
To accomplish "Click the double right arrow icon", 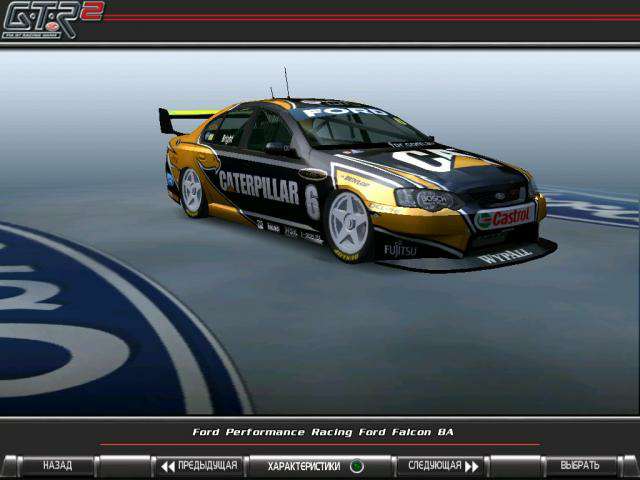I will 471,467.
